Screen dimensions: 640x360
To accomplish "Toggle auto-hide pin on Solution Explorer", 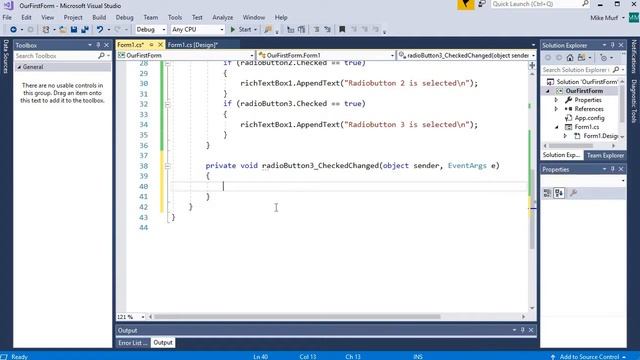I will point(613,45).
